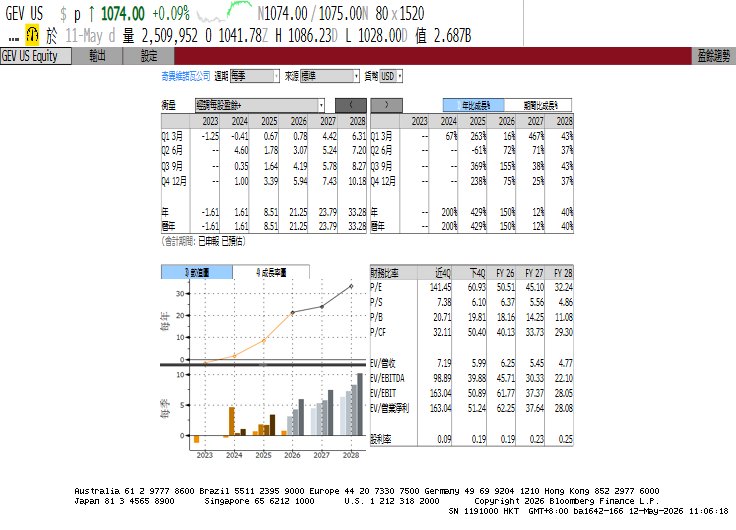The height and width of the screenshot is (530, 736).
Task: Click Q1 3月 2027 growth value 467%
Action: [x=535, y=136]
